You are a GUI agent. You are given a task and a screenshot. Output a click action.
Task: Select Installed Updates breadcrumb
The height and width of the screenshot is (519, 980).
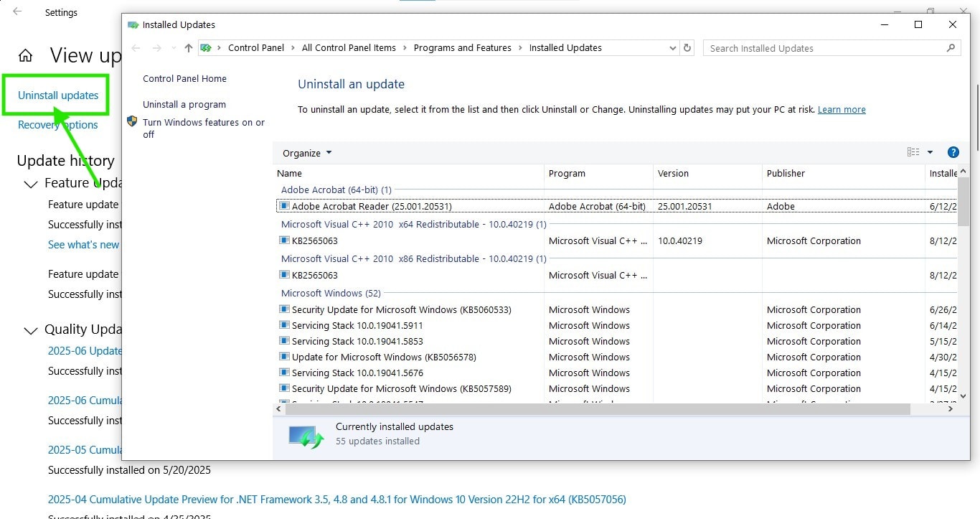click(565, 48)
